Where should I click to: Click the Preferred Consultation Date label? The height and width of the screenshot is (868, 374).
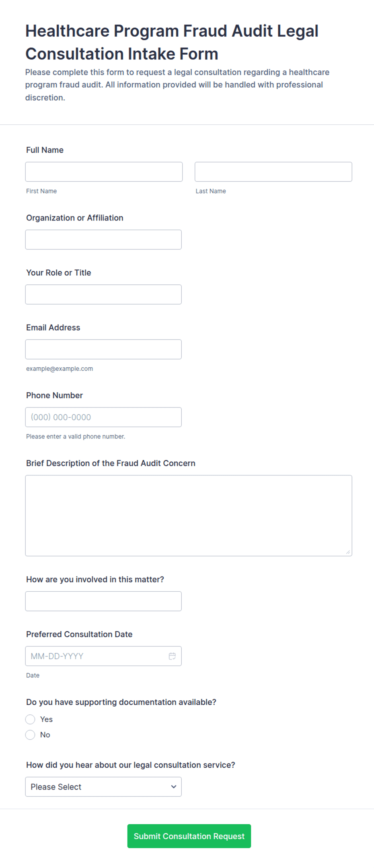[x=79, y=634]
